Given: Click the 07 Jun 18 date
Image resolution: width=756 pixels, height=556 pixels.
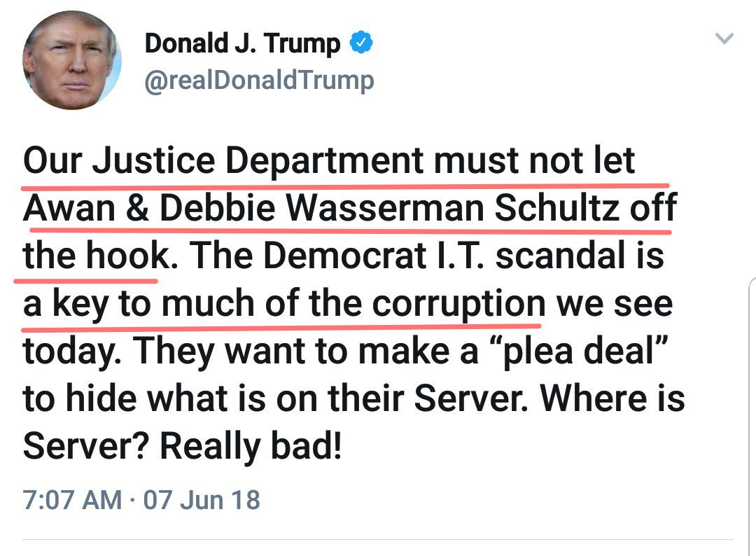Looking at the screenshot, I should (x=202, y=500).
